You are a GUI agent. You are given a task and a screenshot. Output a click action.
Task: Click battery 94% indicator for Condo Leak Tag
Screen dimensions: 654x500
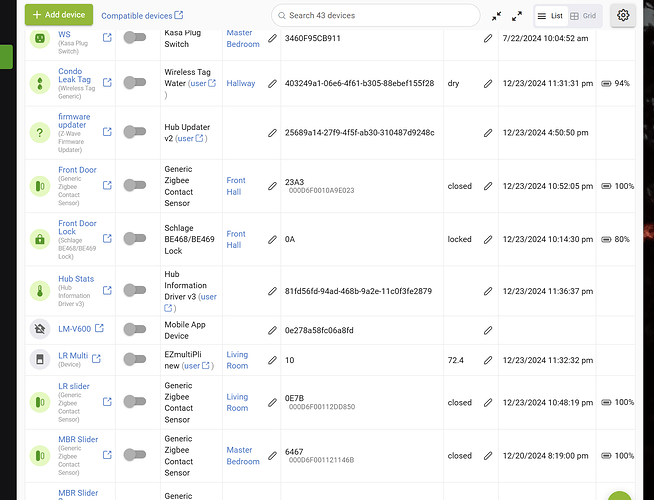pos(615,83)
